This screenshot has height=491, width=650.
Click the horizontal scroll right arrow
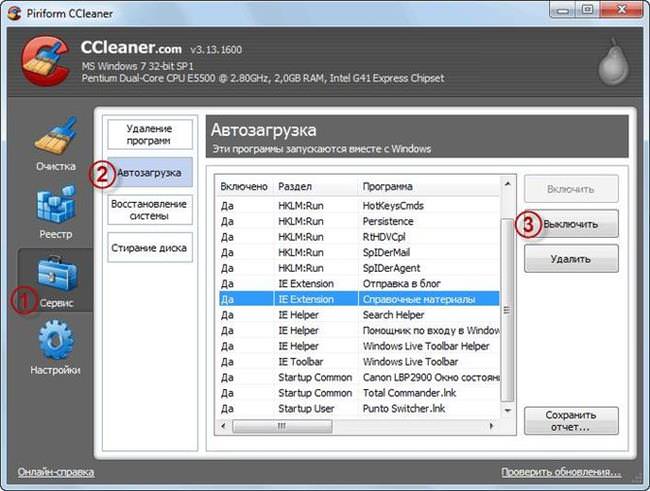[492, 426]
